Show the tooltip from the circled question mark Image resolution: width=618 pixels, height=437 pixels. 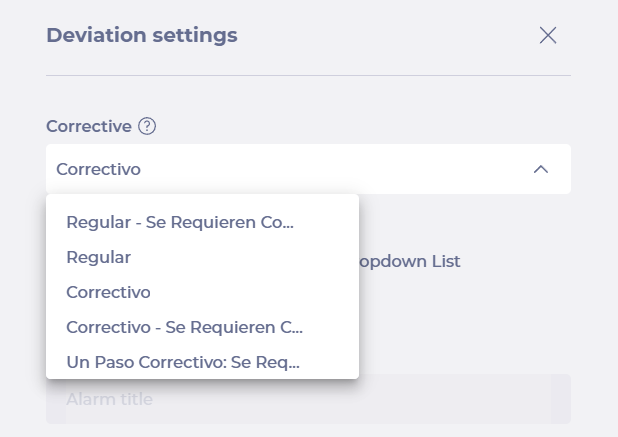[147, 126]
